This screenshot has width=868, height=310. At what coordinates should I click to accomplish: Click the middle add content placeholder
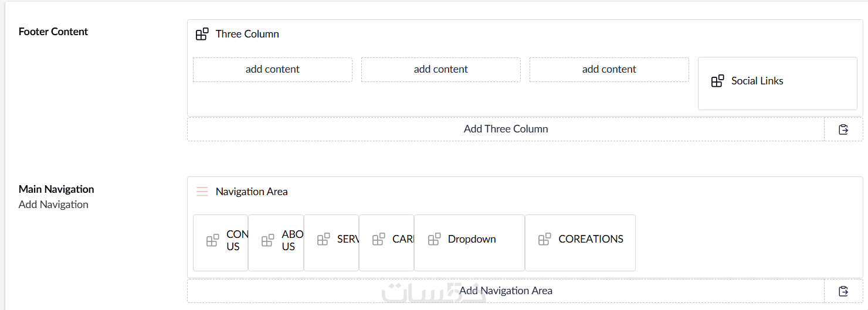click(x=441, y=69)
